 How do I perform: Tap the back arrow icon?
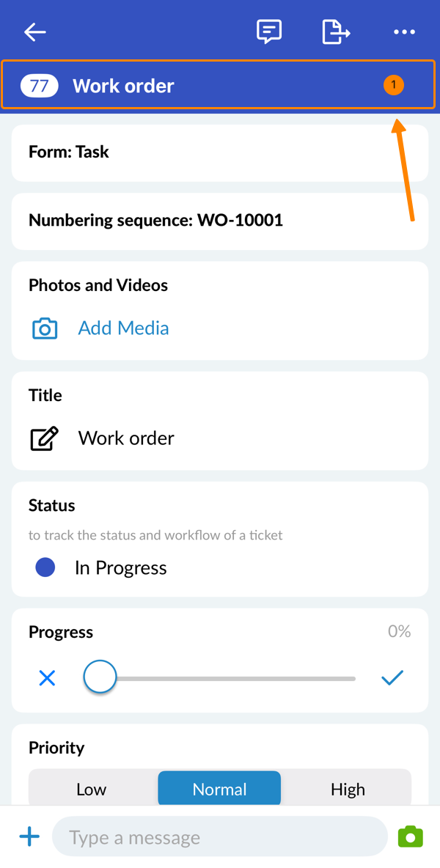35,32
